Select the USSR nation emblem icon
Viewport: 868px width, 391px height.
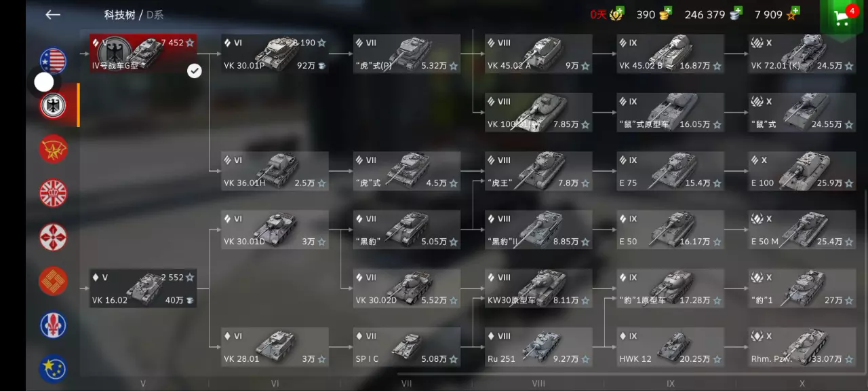click(x=53, y=149)
